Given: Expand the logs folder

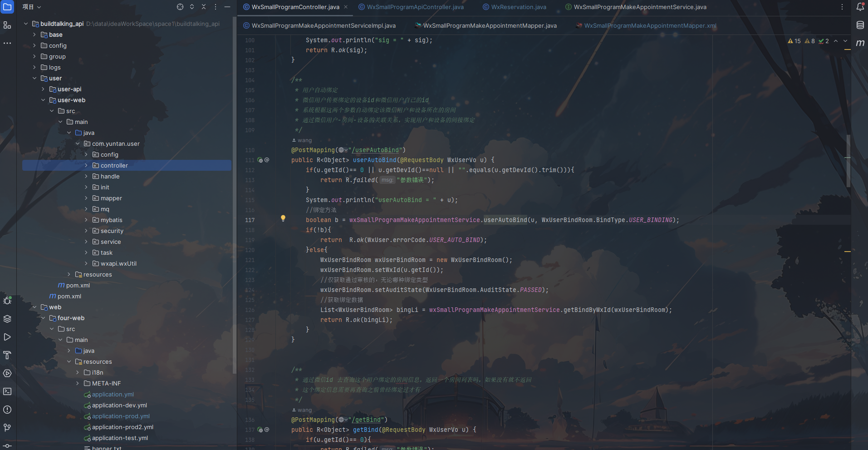Looking at the screenshot, I should click(x=34, y=67).
